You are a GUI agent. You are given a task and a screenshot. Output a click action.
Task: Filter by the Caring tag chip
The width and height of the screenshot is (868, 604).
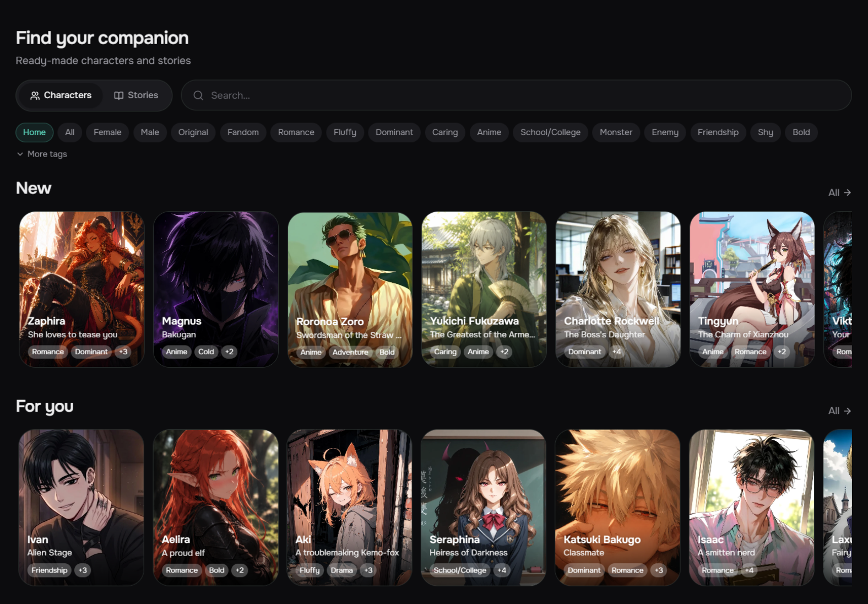[x=445, y=132]
